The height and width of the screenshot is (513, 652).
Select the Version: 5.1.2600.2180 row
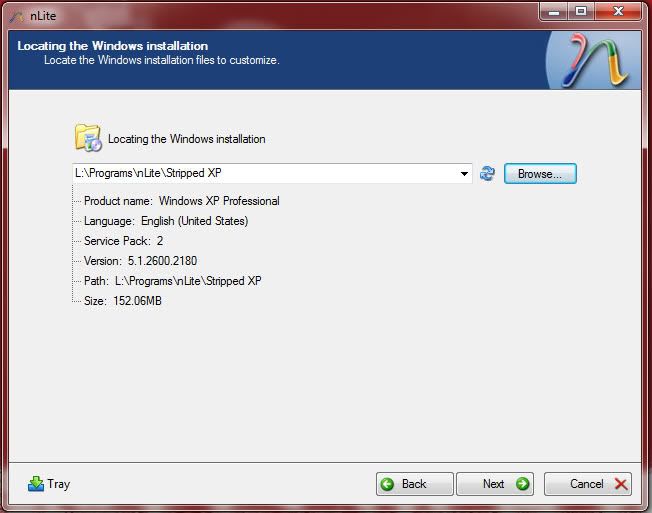(141, 261)
